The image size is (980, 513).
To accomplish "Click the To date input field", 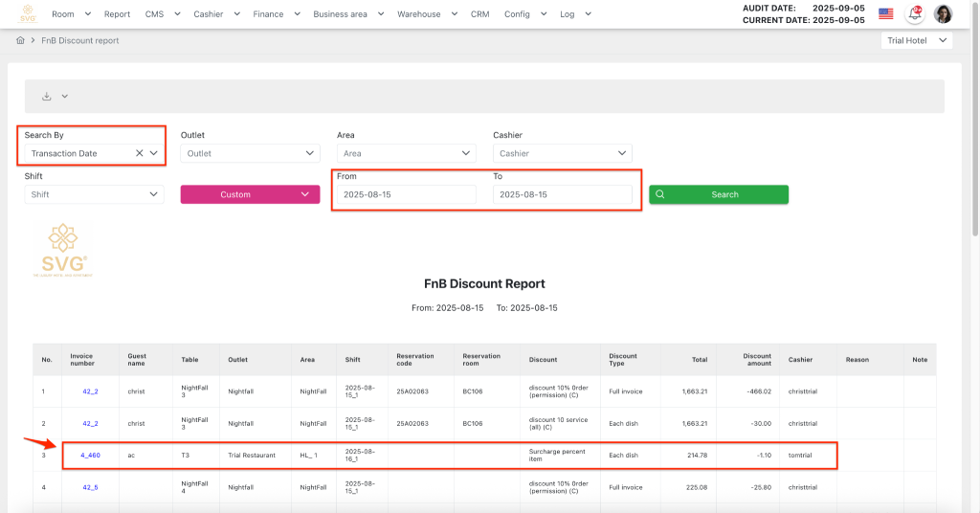I will click(x=562, y=194).
